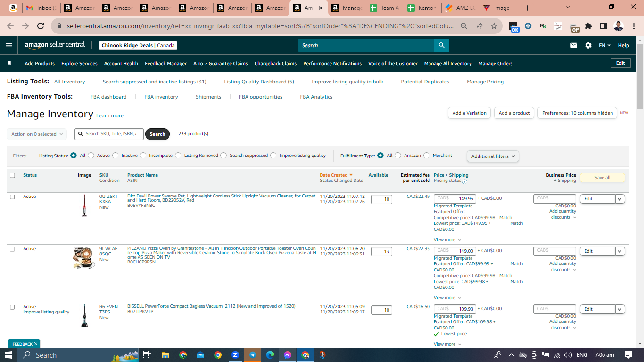The image size is (644, 362).
Task: Open the taskbar Mail app
Action: [200, 355]
